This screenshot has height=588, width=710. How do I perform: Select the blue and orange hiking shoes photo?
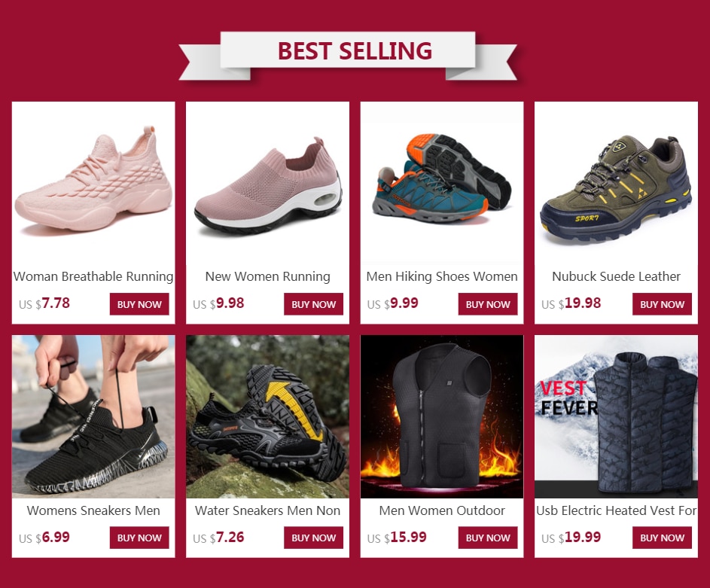click(442, 183)
